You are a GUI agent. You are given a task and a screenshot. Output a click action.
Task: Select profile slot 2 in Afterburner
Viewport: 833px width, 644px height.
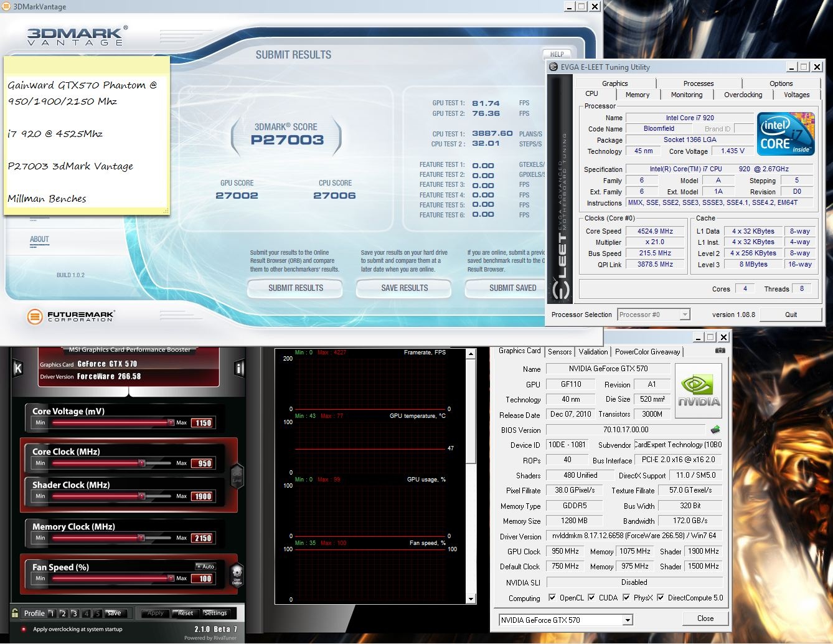coord(63,613)
